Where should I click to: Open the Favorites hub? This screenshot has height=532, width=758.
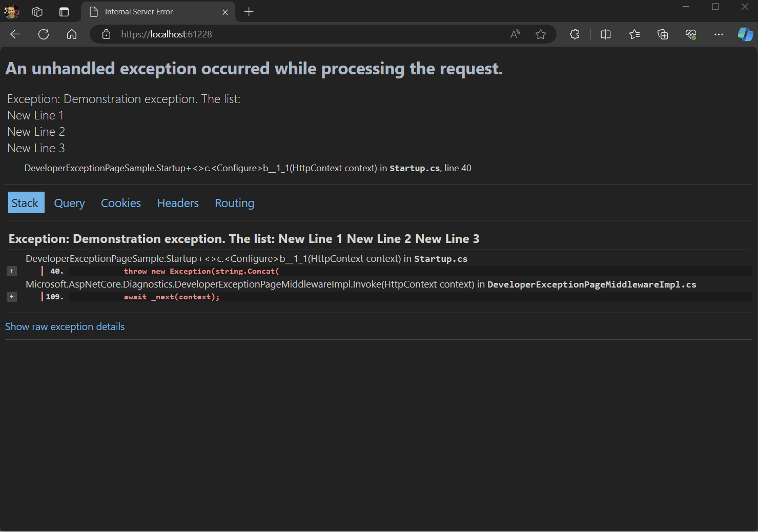click(x=634, y=34)
